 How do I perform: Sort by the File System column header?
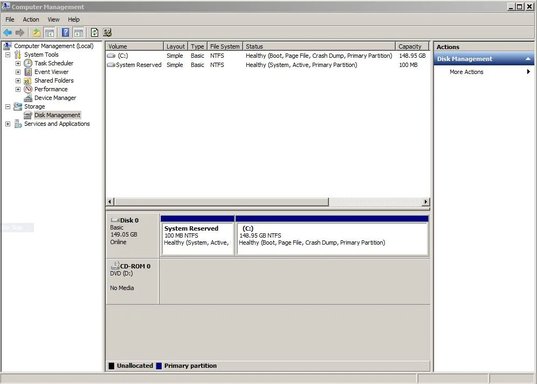[x=225, y=46]
